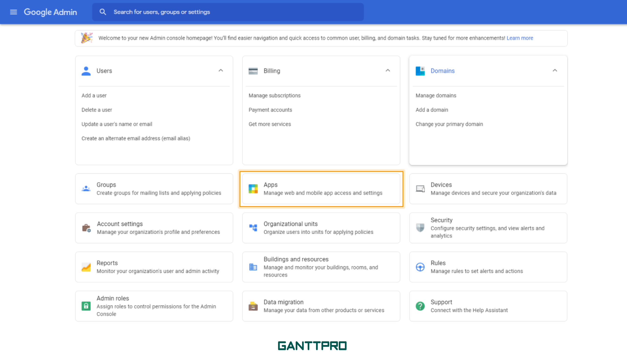This screenshot has height=364, width=627.
Task: Choose Create an alternate email address
Action: coord(136,138)
